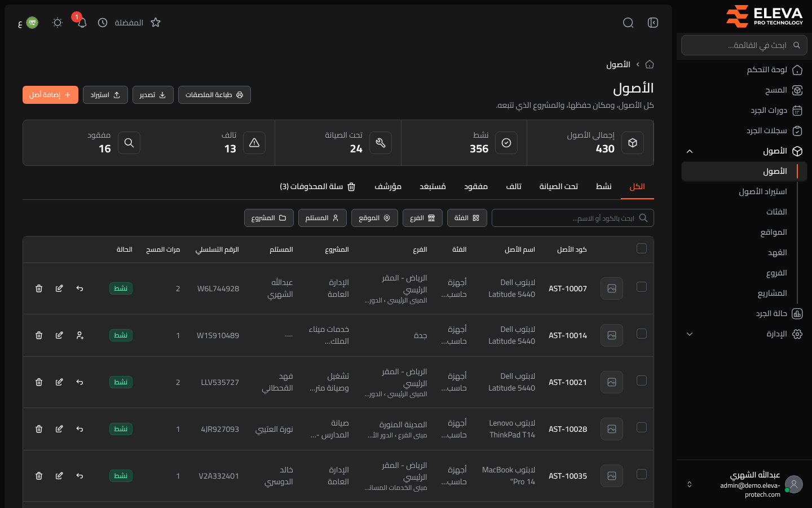The height and width of the screenshot is (508, 812).
Task: Switch to the مفقود tab
Action: pyautogui.click(x=476, y=186)
